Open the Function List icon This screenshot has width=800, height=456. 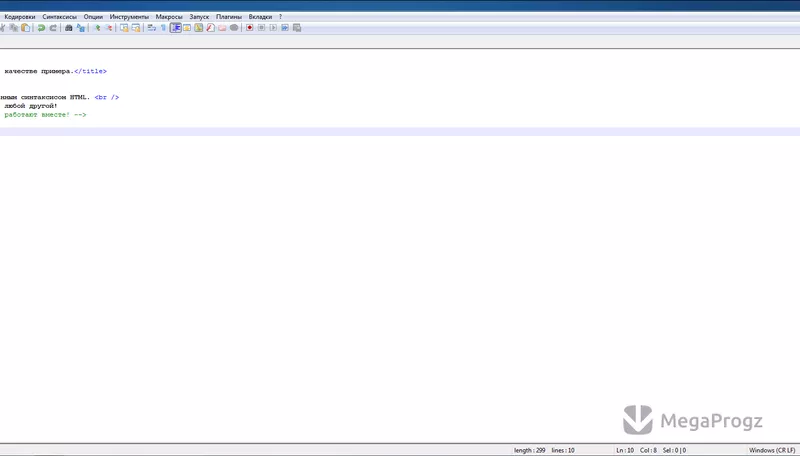211,28
